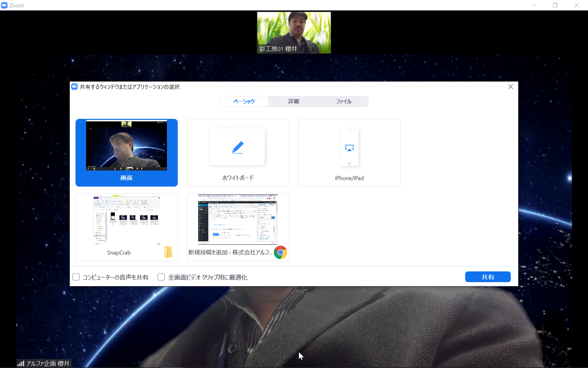Switch to the ベーシック tab
Image resolution: width=588 pixels, height=368 pixels.
click(x=244, y=102)
